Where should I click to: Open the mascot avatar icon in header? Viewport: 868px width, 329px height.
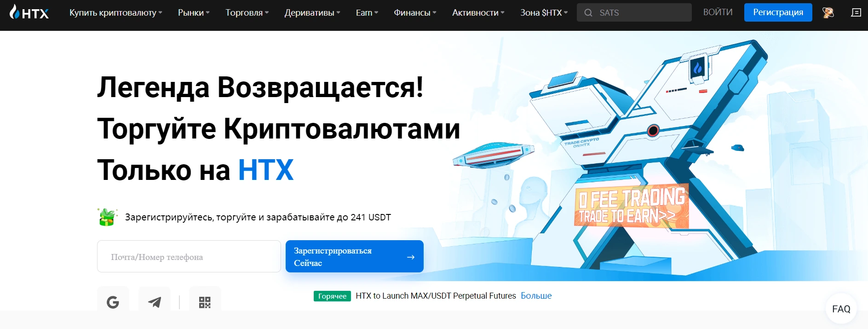tap(828, 13)
